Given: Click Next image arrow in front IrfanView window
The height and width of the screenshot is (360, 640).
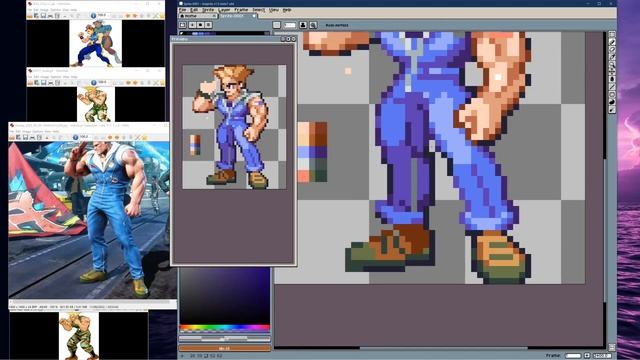Looking at the screenshot, I should point(117,137).
